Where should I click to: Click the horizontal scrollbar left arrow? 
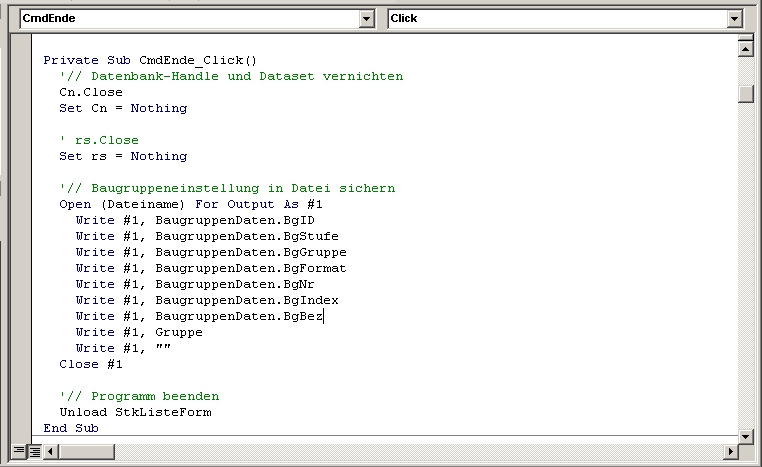(51, 451)
